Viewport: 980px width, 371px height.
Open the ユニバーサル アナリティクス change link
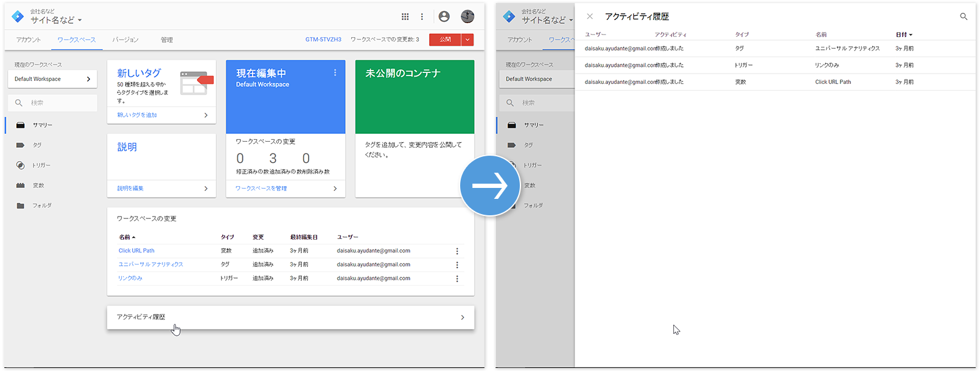point(150,265)
